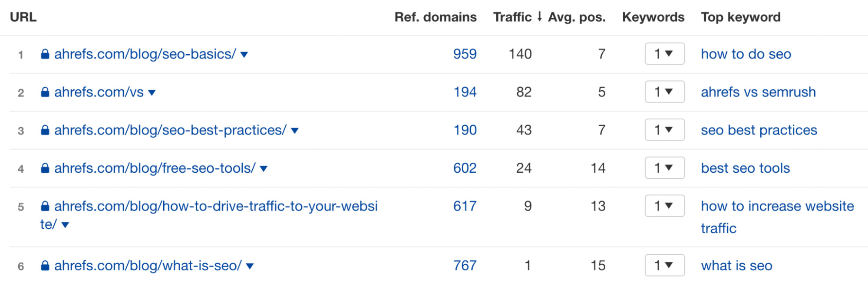Click lock icon for what-is-seo URL

pos(45,266)
